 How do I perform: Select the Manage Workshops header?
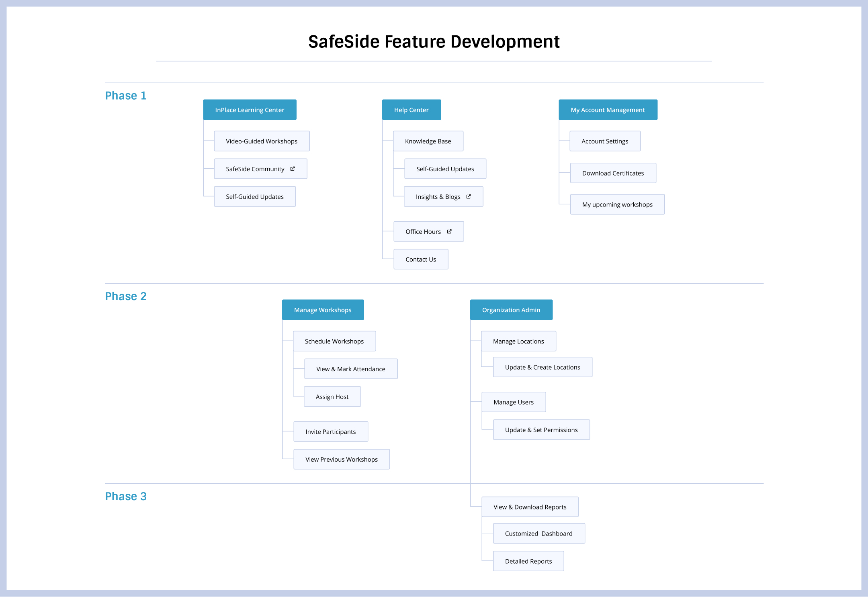pos(323,310)
